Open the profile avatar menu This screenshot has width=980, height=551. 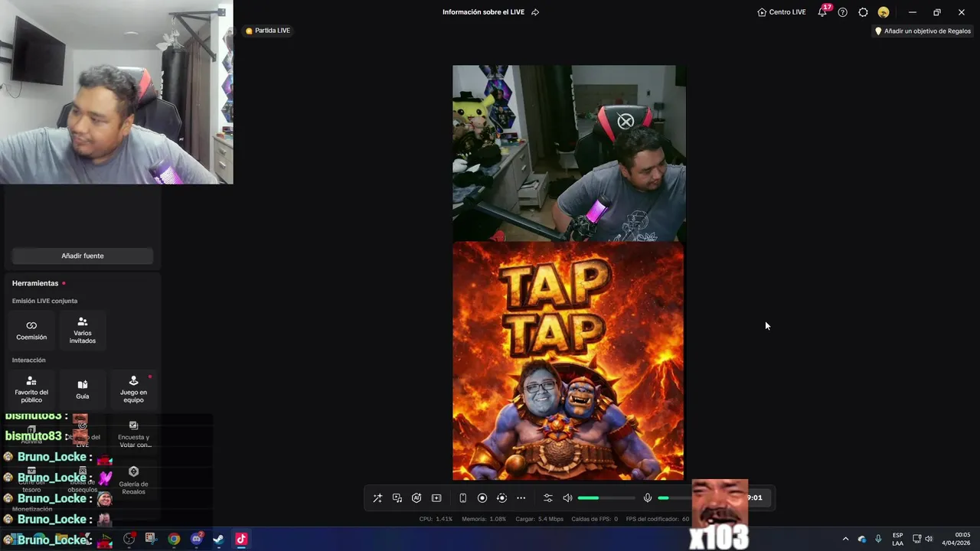click(x=884, y=12)
